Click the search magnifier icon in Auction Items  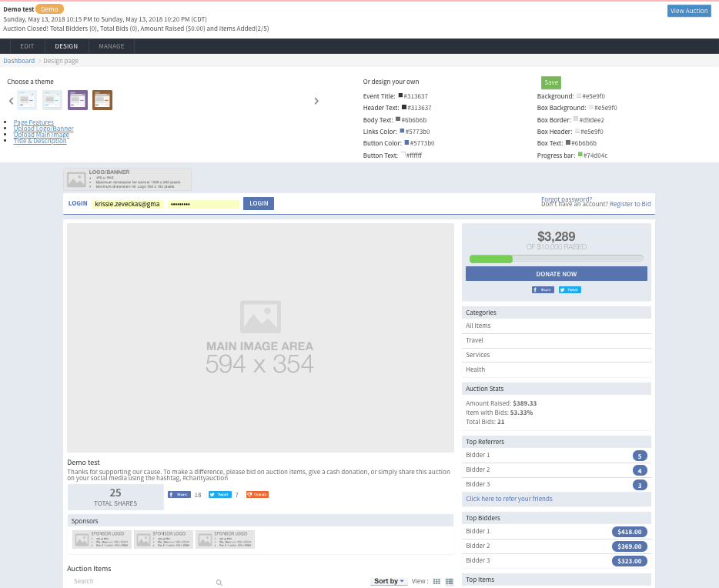pyautogui.click(x=219, y=583)
